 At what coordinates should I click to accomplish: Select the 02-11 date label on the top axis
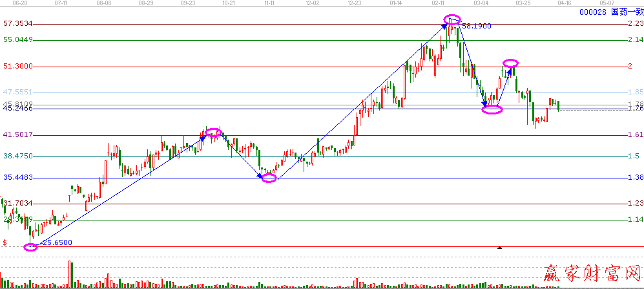[x=440, y=3]
